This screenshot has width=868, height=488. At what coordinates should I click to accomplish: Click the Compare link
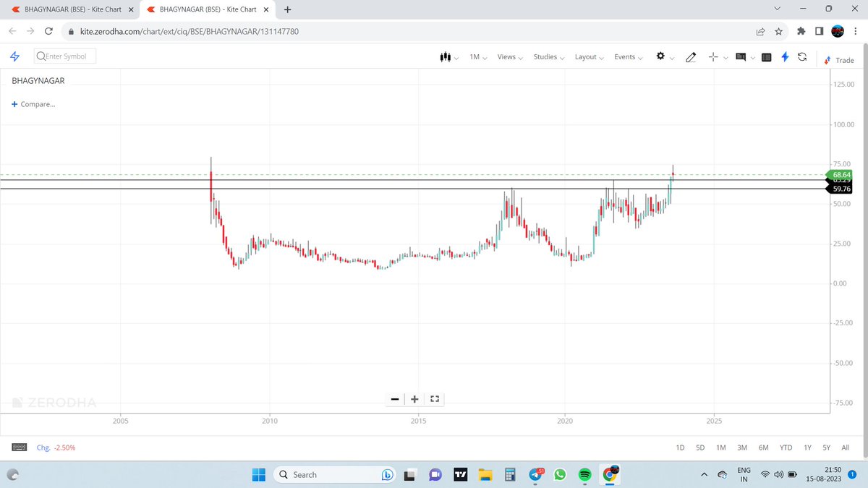coord(33,104)
